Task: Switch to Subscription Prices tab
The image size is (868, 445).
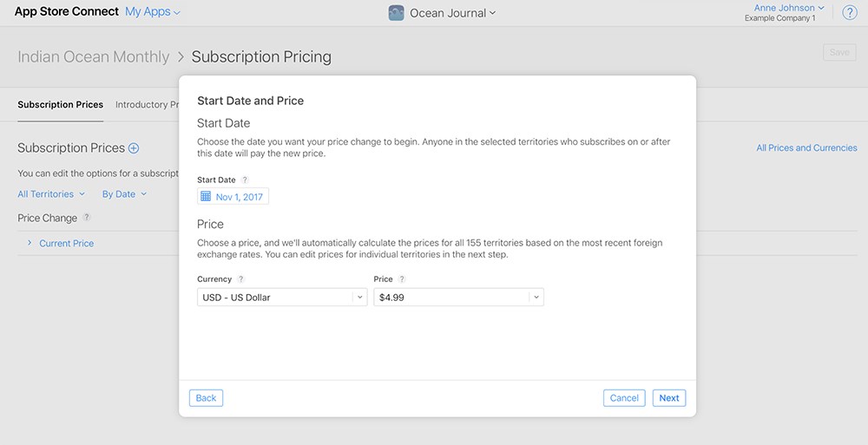Action: 61,104
